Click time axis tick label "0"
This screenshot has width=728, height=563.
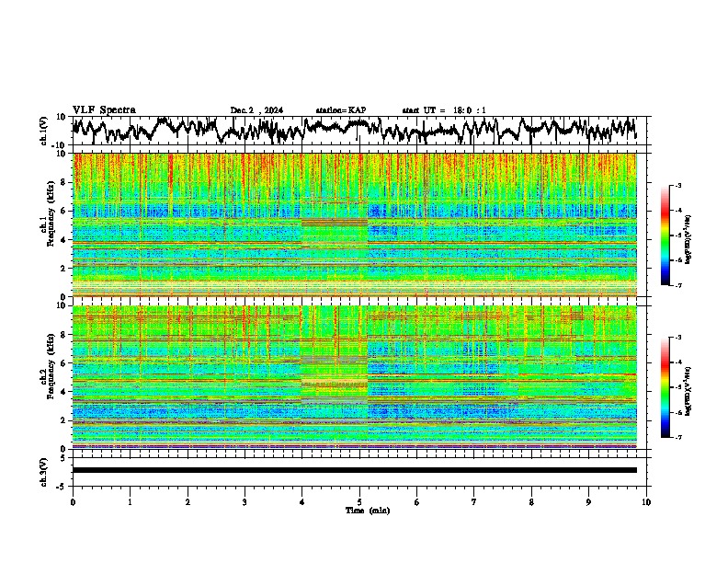click(73, 502)
